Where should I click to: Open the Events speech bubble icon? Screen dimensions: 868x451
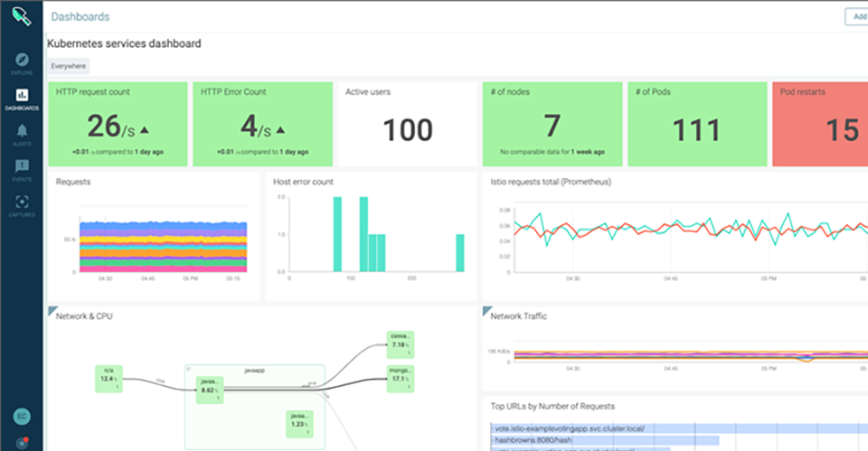[x=23, y=166]
